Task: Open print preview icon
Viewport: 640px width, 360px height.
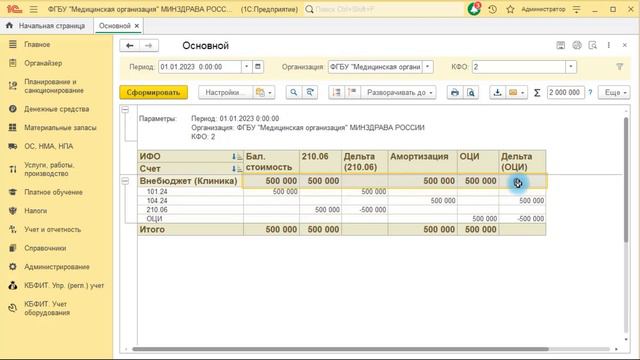Action: [x=471, y=92]
